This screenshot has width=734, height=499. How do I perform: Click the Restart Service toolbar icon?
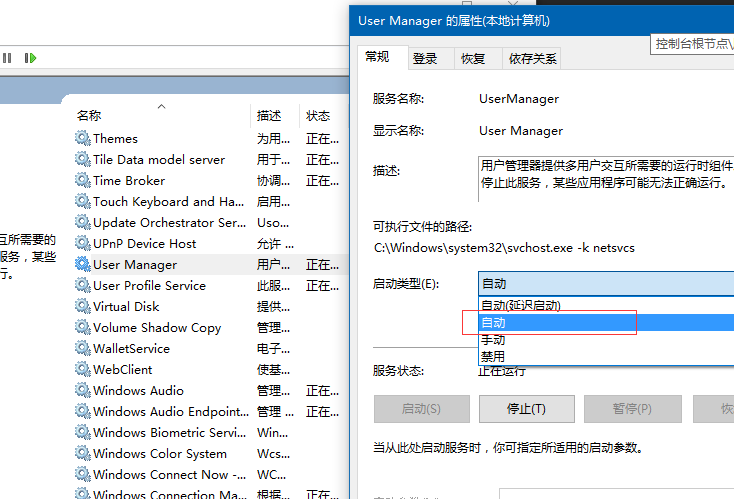pyautogui.click(x=30, y=59)
